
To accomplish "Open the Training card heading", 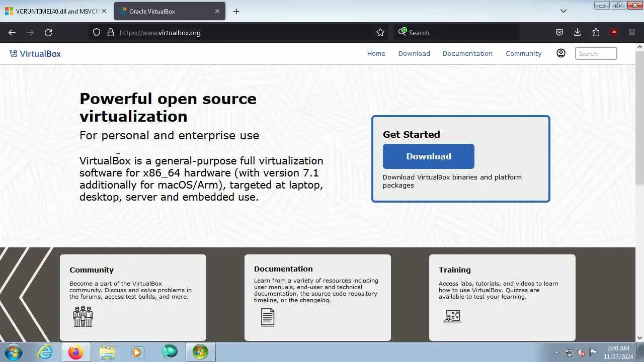I will click(x=454, y=270).
